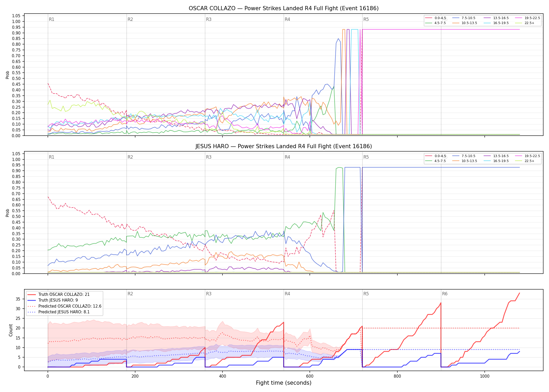Click the R5 round marker in the Count chart
This screenshot has width=549, height=392.
click(366, 294)
